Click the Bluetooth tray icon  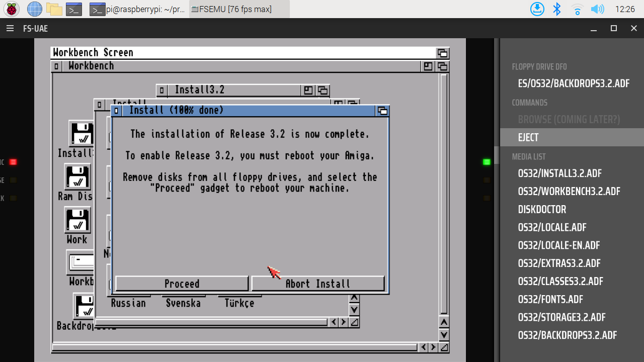point(557,9)
